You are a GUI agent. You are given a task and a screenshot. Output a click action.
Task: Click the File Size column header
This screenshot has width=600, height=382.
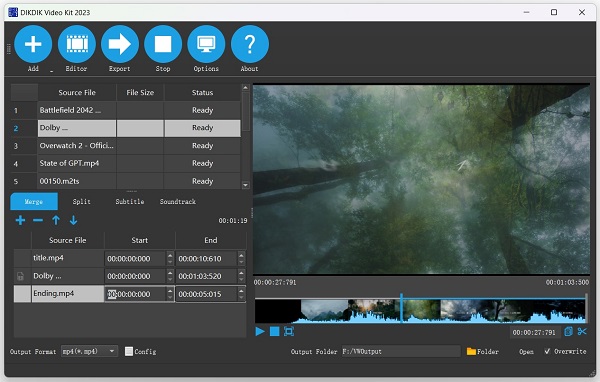click(140, 92)
